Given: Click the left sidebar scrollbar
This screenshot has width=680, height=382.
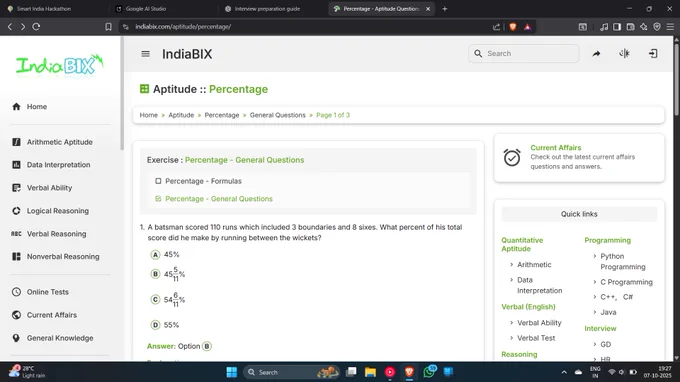Looking at the screenshot, I should pyautogui.click(x=122, y=93).
